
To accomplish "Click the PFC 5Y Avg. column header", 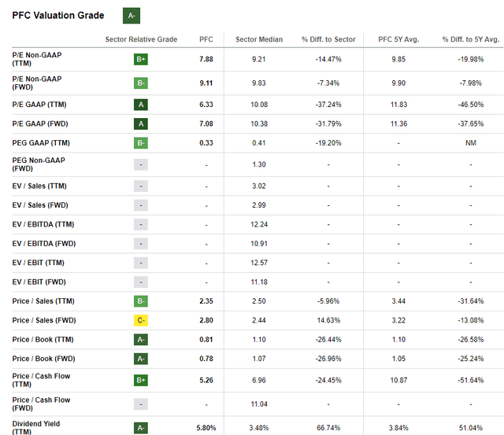I will (x=400, y=39).
